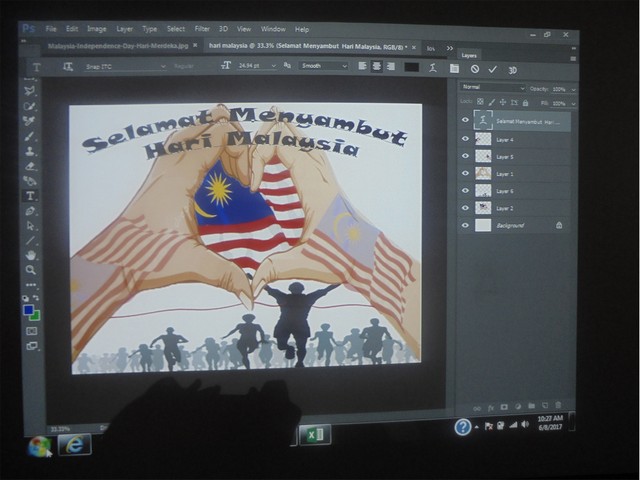This screenshot has width=640, height=480.
Task: Commit text edits with the checkmark
Action: tap(493, 69)
